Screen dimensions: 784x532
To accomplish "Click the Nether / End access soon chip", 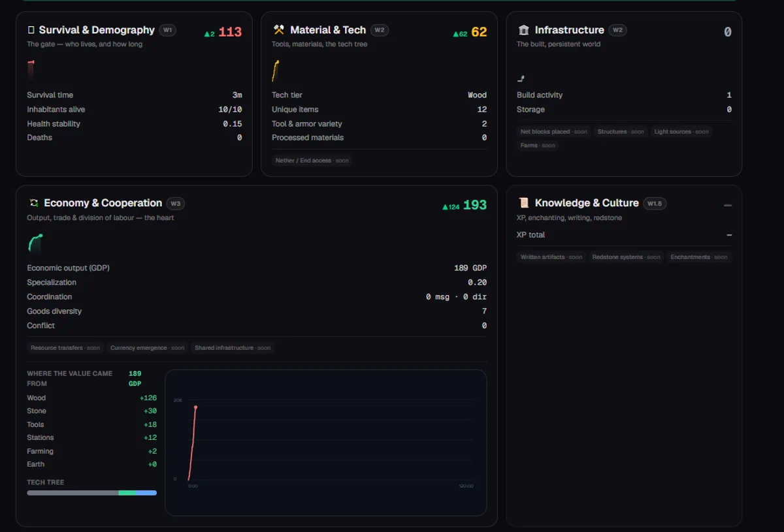I will pyautogui.click(x=312, y=161).
